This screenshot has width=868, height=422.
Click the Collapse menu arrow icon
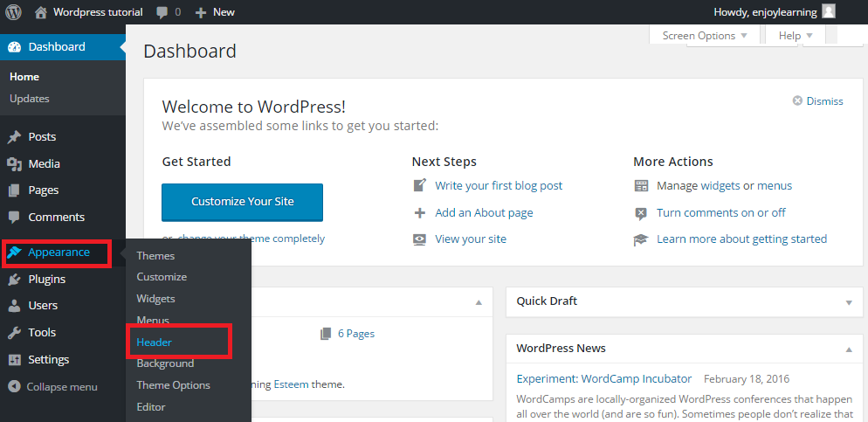pos(14,386)
